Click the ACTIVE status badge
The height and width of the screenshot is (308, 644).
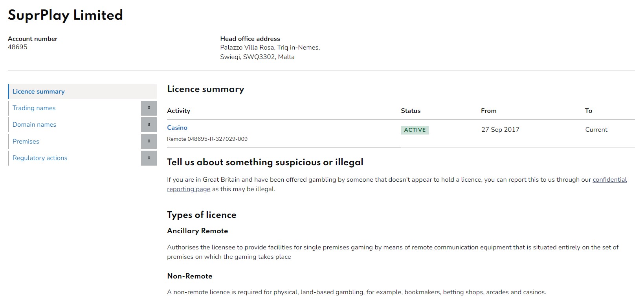pos(415,130)
